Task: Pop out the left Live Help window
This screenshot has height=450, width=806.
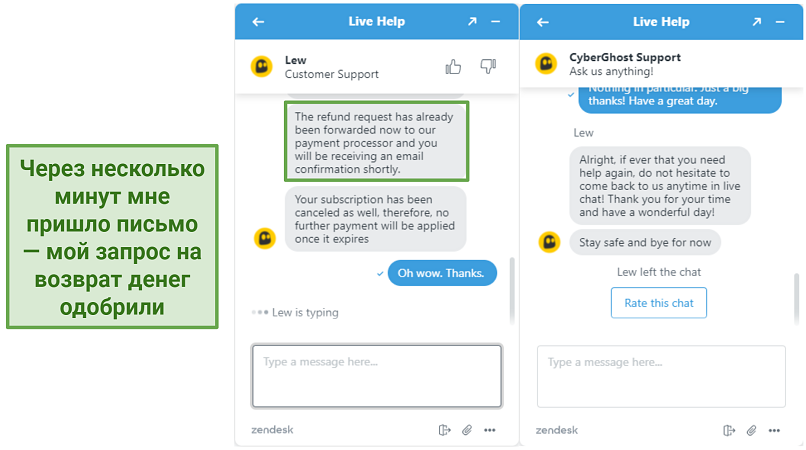Action: tap(472, 21)
